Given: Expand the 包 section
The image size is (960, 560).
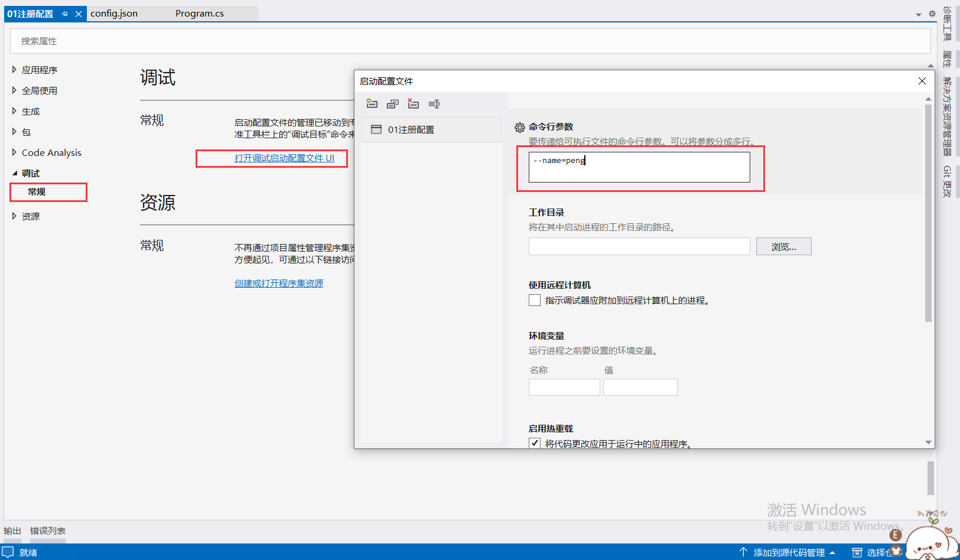Looking at the screenshot, I should click(x=14, y=132).
